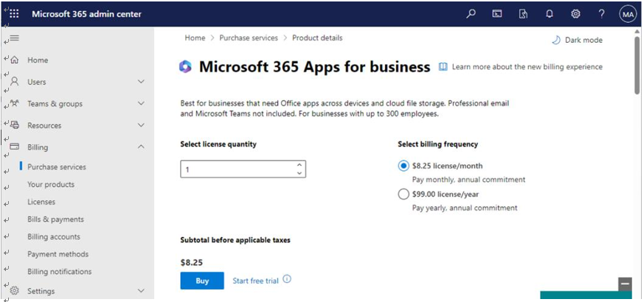
Task: Click the help question mark icon
Action: click(x=601, y=14)
